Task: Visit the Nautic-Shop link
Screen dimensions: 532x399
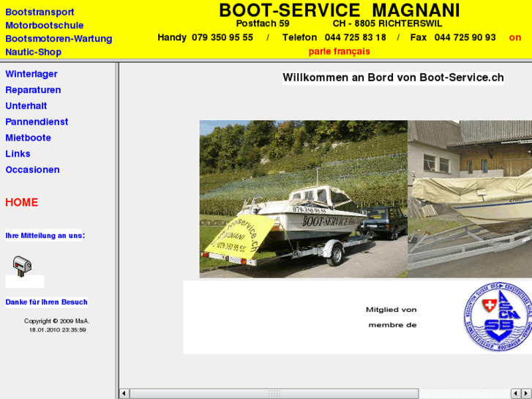Action: 33,52
